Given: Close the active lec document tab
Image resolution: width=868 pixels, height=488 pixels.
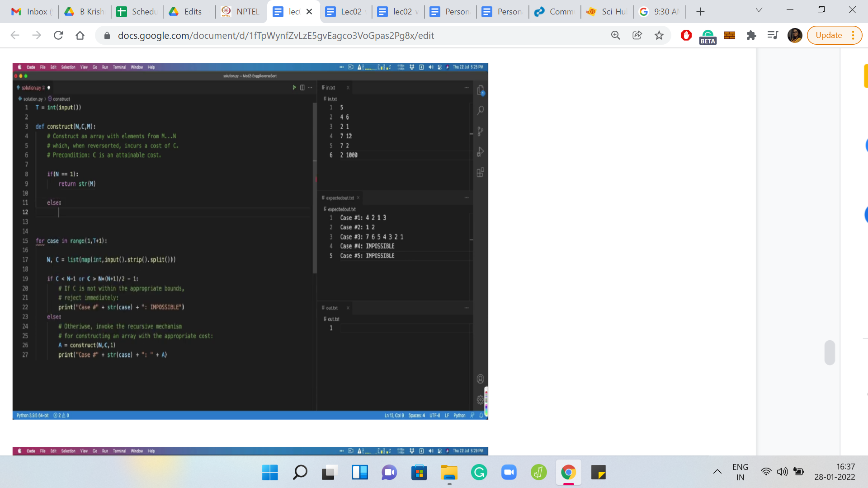Looking at the screenshot, I should [x=309, y=12].
